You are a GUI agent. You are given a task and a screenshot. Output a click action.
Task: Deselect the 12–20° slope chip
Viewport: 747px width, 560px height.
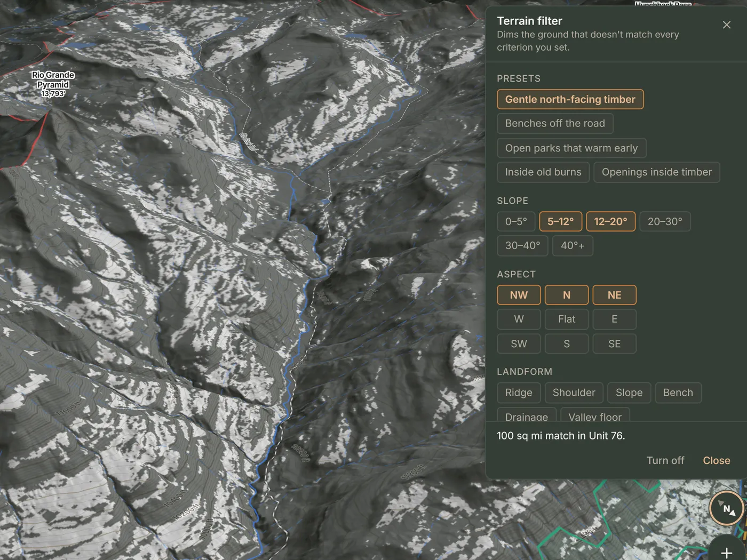tap(611, 221)
